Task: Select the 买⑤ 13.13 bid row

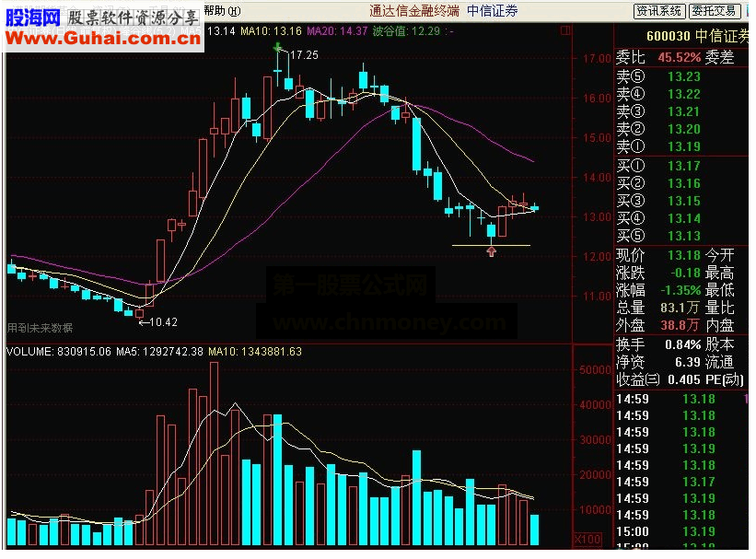Action: (x=658, y=236)
